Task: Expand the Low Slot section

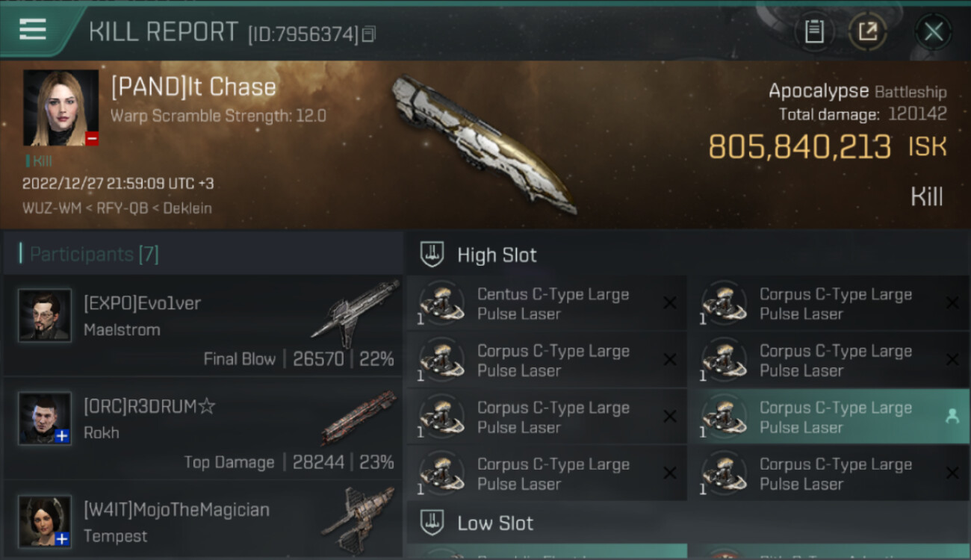Action: click(495, 523)
